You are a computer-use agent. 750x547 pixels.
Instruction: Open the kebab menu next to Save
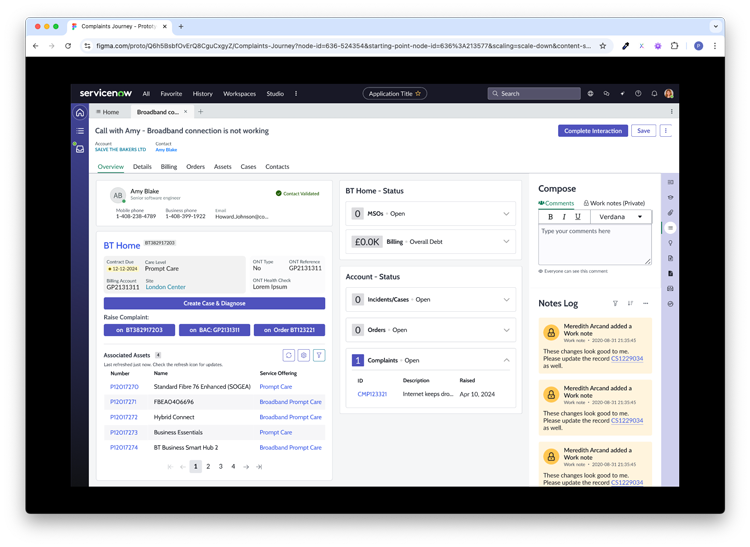coord(666,131)
